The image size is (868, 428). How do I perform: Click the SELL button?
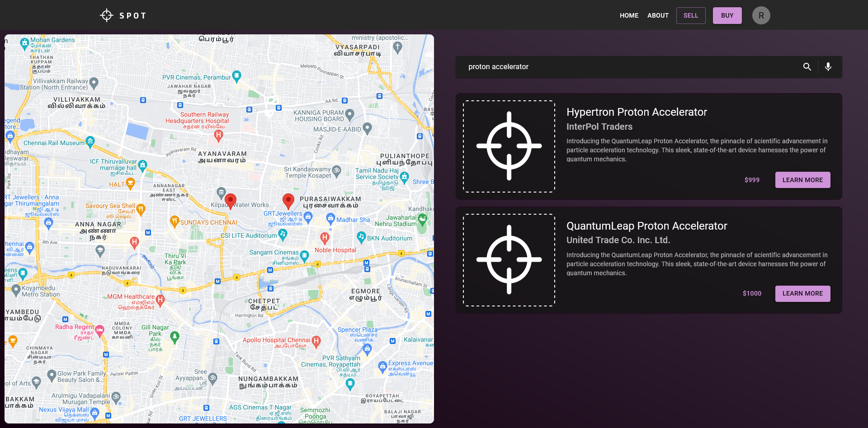690,15
